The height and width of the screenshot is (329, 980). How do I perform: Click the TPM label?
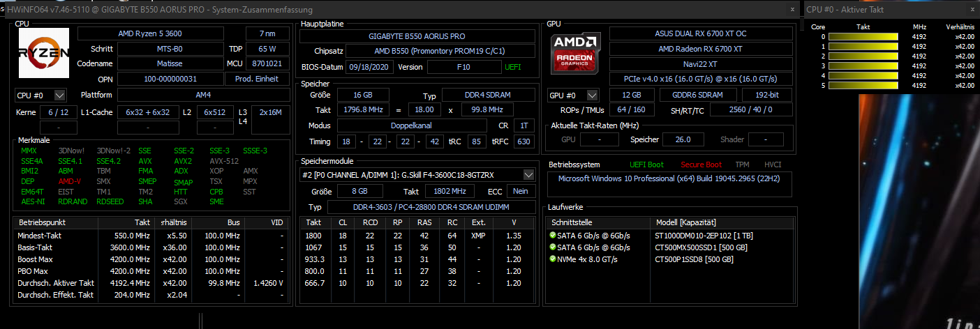[742, 164]
